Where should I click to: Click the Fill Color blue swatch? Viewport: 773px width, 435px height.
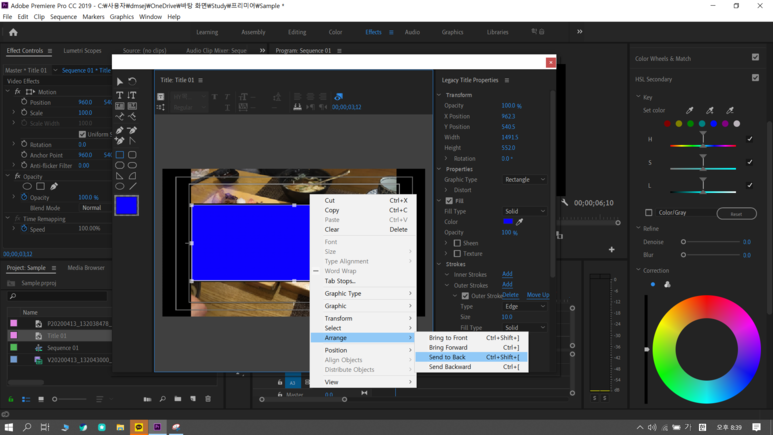coord(508,221)
